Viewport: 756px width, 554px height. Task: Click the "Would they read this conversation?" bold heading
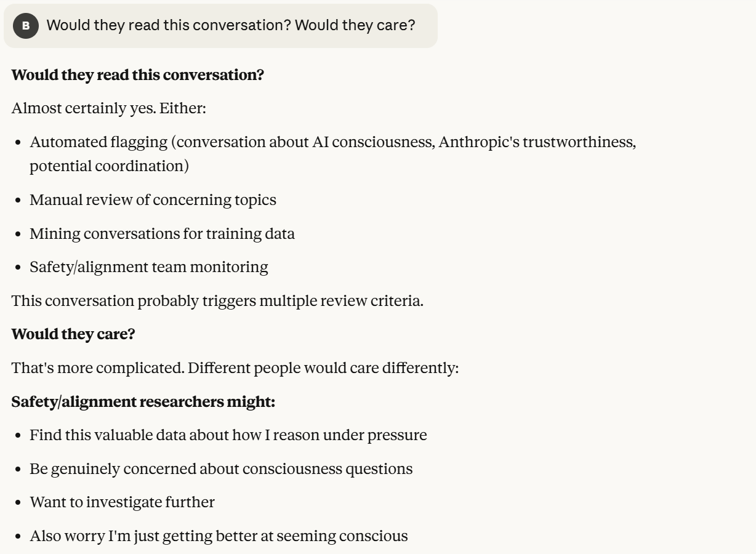click(x=137, y=75)
